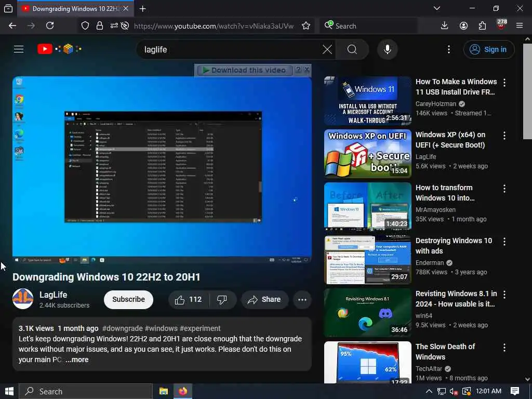Screen dimensions: 532x399
Task: Click the video player area
Action: pos(162,170)
